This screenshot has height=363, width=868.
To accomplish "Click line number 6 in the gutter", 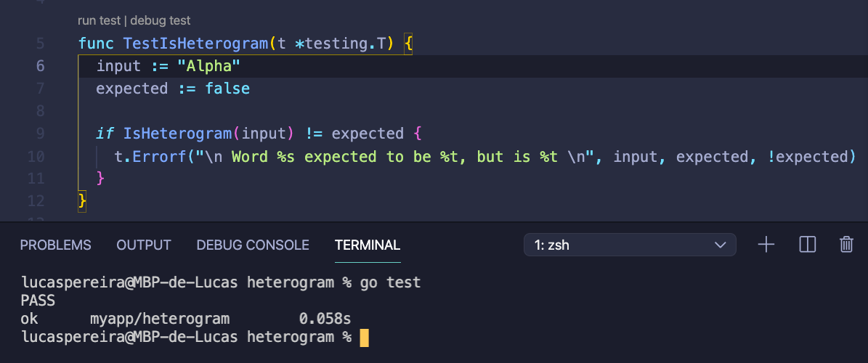I will coord(41,66).
